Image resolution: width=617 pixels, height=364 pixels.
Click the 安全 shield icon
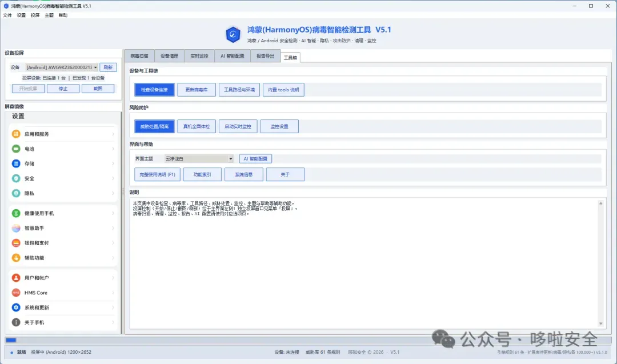16,178
